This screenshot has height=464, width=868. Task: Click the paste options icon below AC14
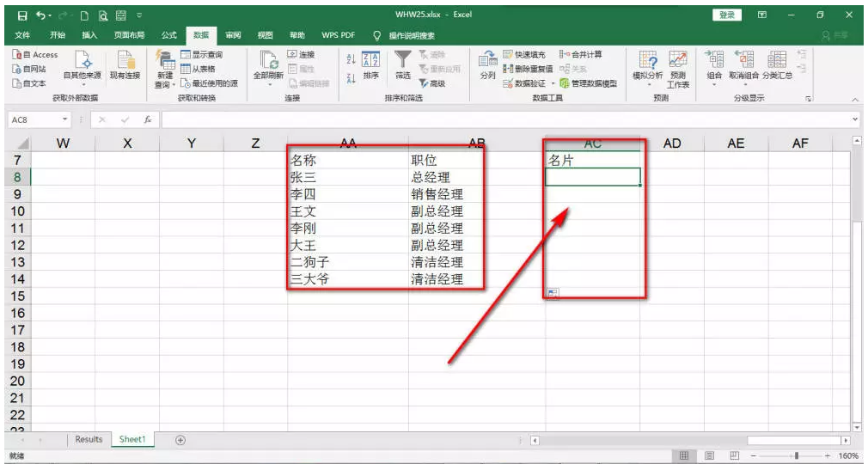pos(553,294)
